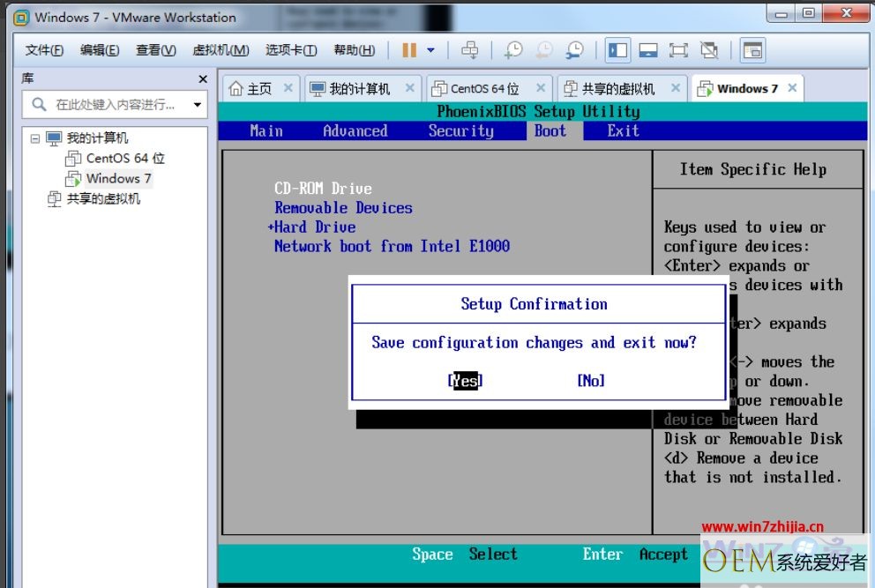Screen dimensions: 875x588
Task: Confirm with [Yes] in Setup Confirmation
Action: coord(465,381)
